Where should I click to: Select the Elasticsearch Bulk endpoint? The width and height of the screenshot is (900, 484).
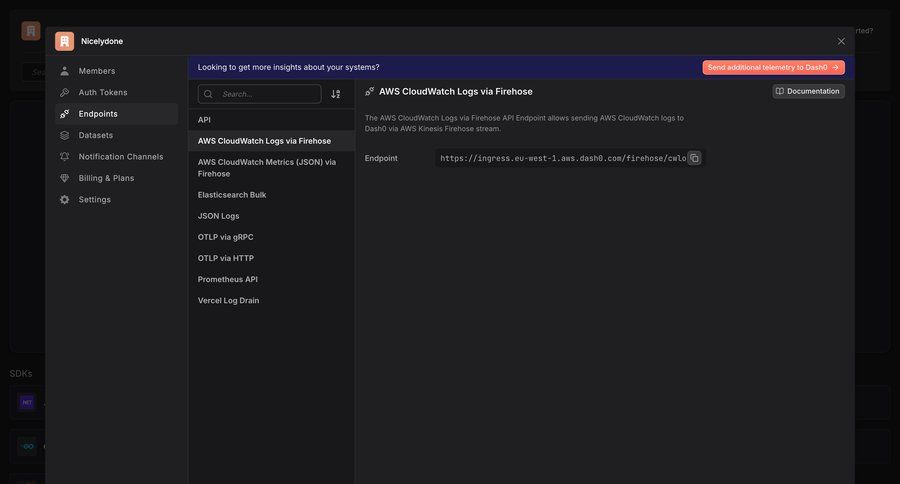(271, 195)
